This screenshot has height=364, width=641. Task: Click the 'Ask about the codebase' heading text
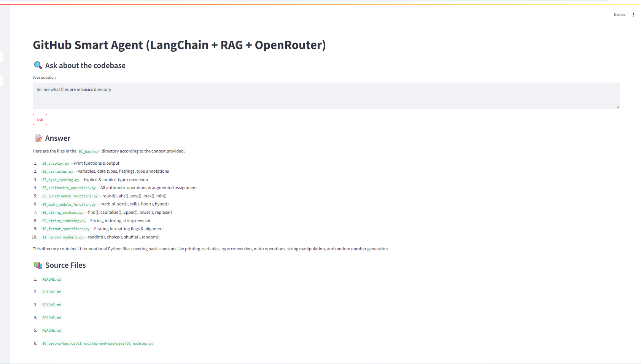(x=85, y=65)
